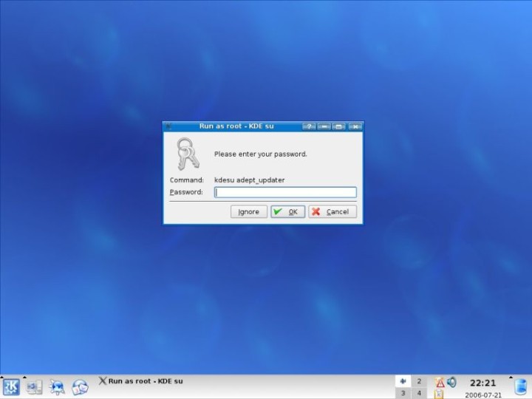Open the System Menu panel icon
This screenshot has height=399, width=532.
34,387
